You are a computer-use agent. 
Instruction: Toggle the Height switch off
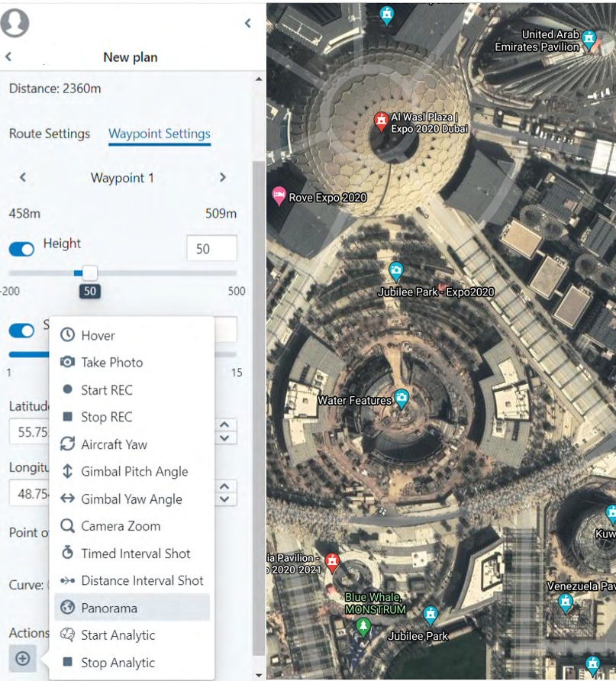tap(21, 249)
